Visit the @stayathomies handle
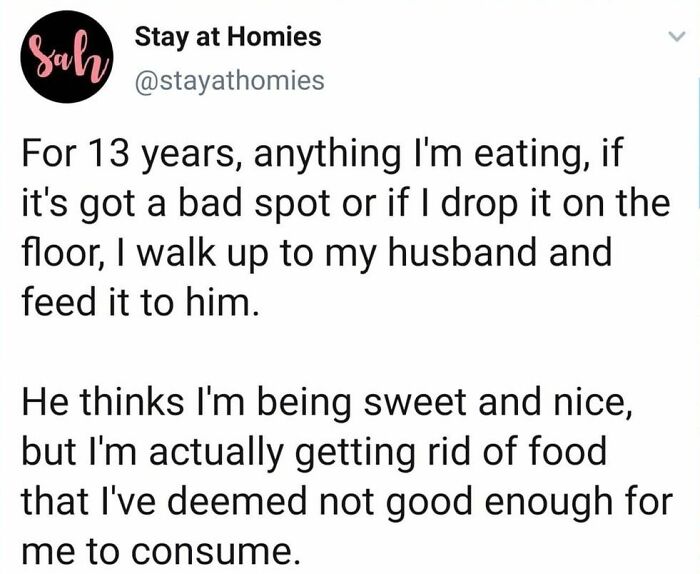700x574 pixels. (229, 81)
